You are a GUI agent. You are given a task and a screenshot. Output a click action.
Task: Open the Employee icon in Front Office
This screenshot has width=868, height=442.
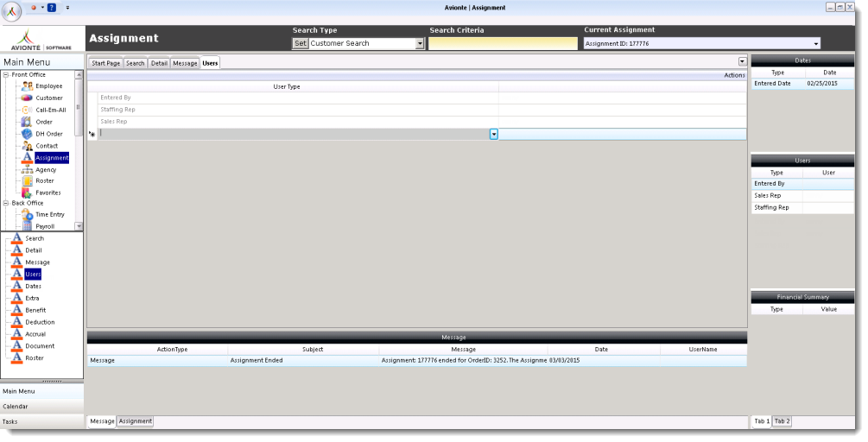coord(27,86)
